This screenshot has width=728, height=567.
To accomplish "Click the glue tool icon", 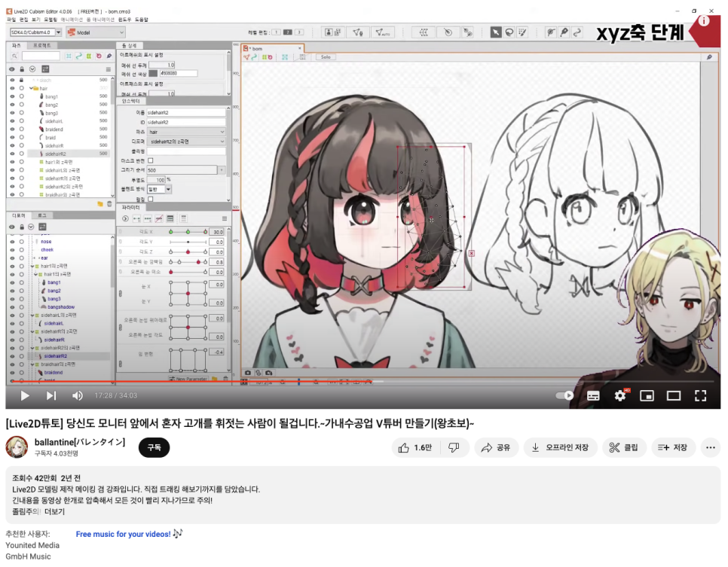I will tap(564, 32).
